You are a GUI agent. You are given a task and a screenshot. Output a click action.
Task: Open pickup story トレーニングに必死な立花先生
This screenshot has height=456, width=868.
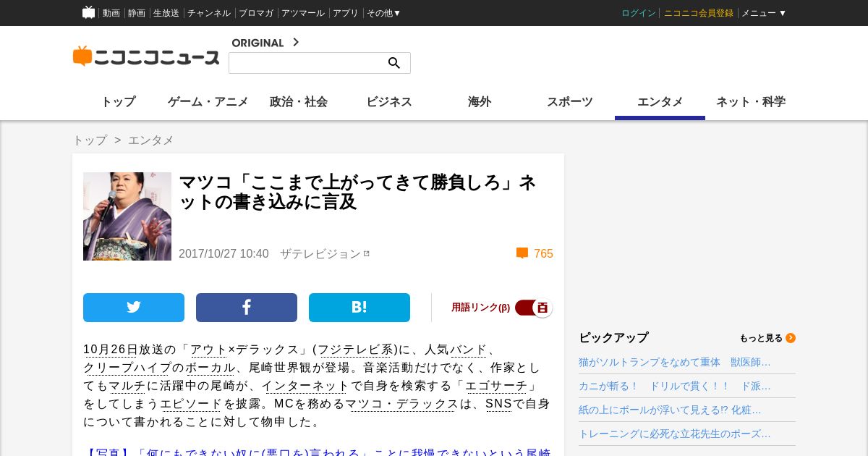pos(675,434)
